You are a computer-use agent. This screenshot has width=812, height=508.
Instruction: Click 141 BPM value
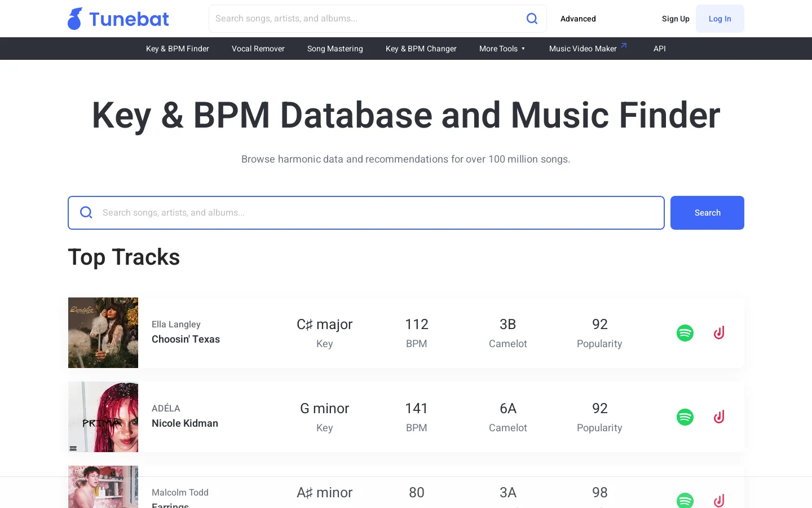tap(417, 408)
